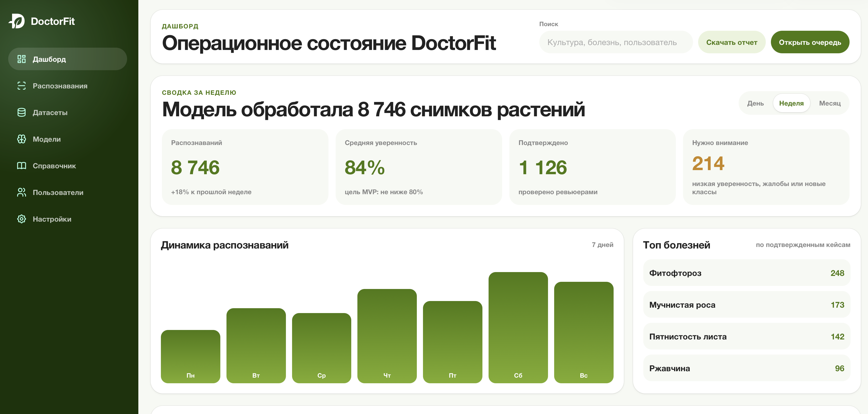Click the Нужно внимание 214 card

tap(766, 167)
